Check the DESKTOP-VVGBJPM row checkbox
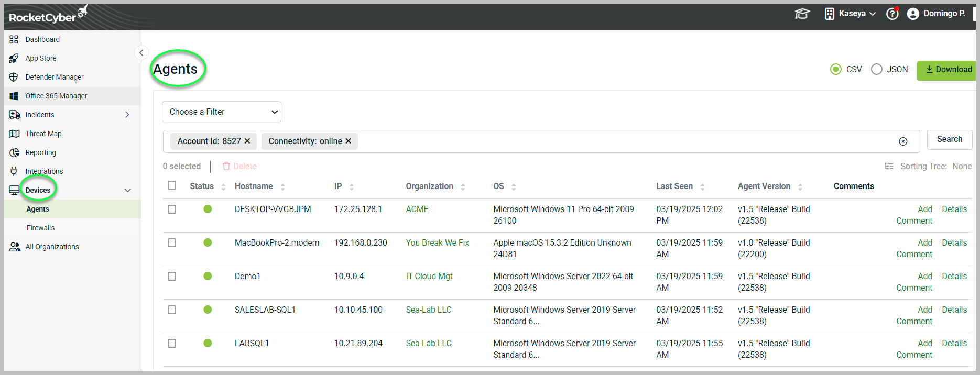The image size is (980, 375). pos(172,209)
